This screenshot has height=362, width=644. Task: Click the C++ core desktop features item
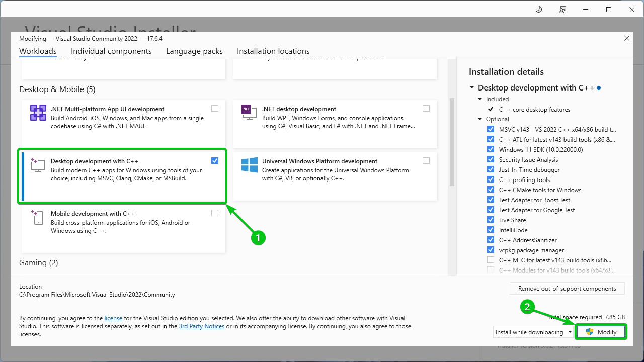534,109
